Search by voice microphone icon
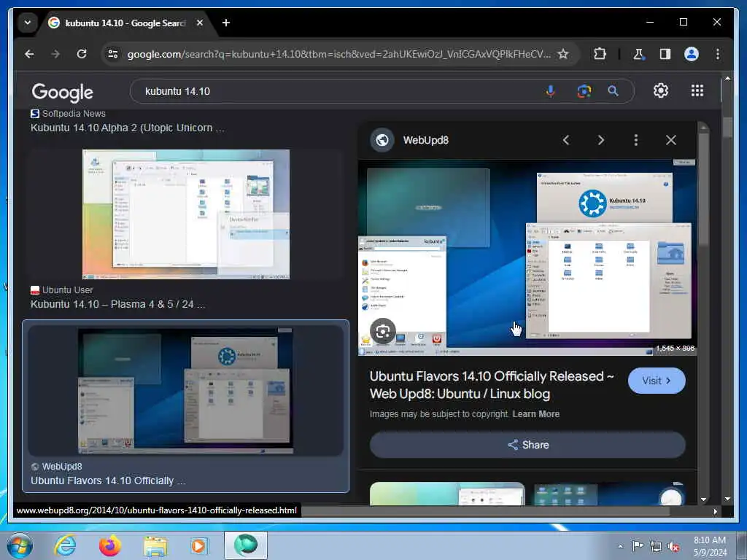 point(550,91)
